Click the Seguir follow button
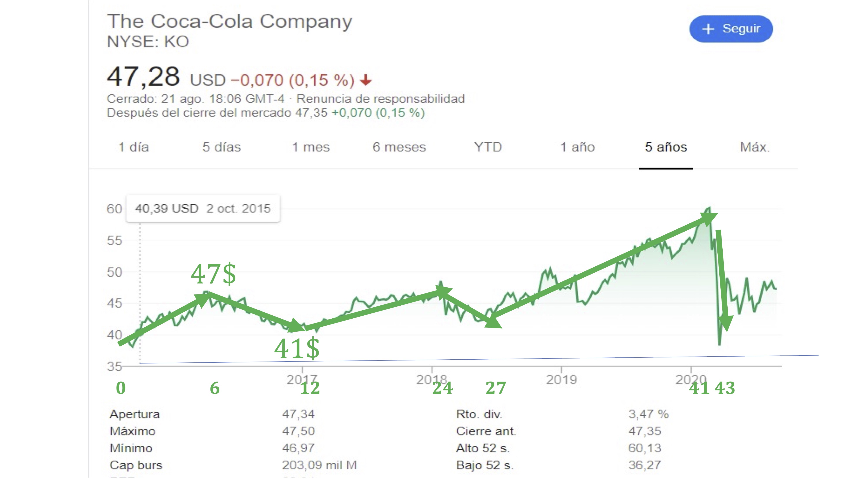The height and width of the screenshot is (488, 868). pyautogui.click(x=731, y=29)
